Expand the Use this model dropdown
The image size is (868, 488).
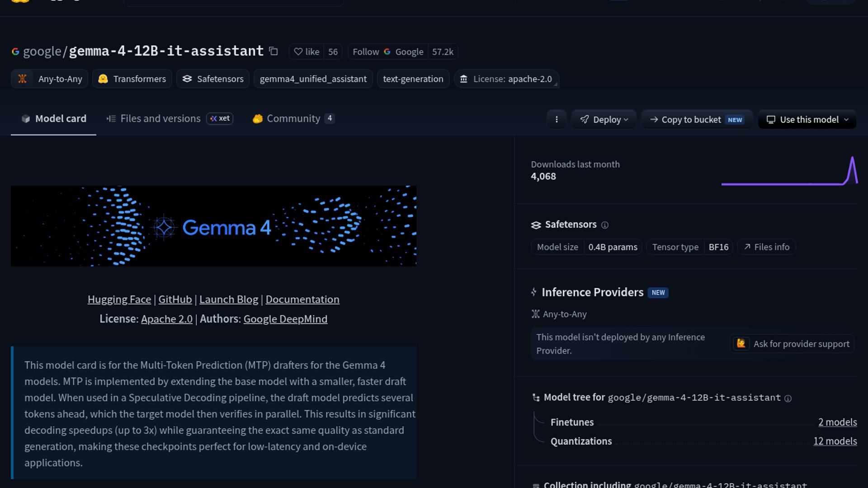[x=807, y=119]
